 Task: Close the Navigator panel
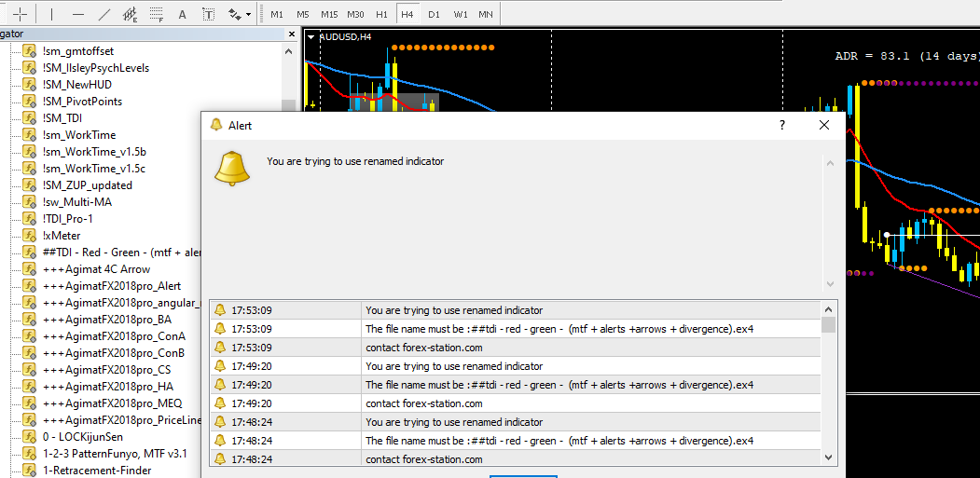point(291,34)
